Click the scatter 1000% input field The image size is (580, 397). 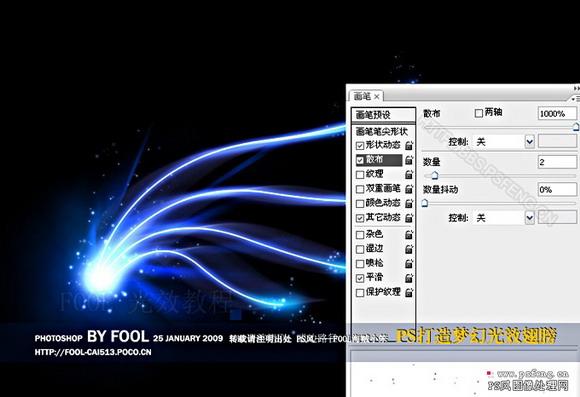click(x=557, y=113)
